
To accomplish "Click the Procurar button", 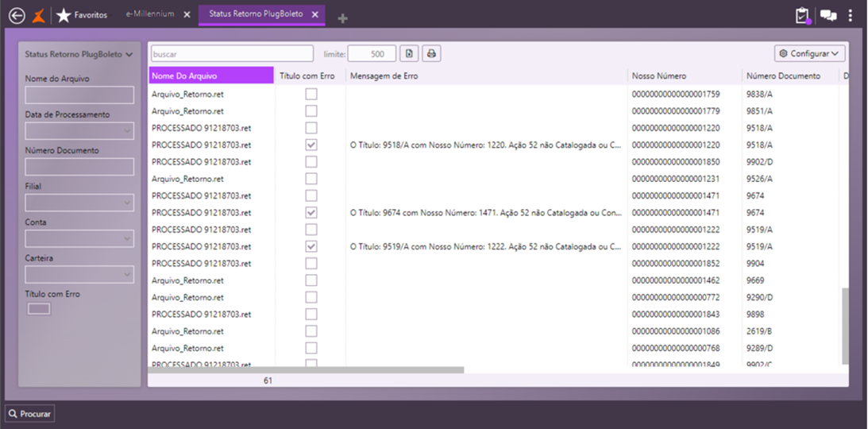I will coord(30,413).
